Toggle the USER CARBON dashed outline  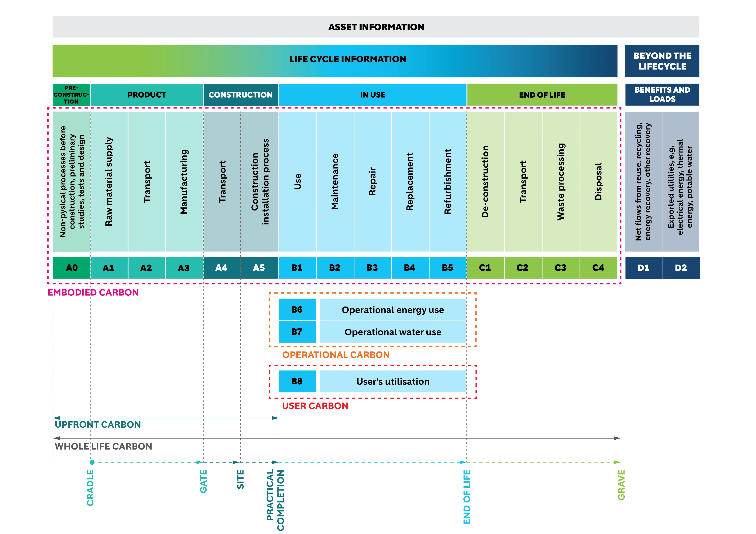[x=315, y=406]
